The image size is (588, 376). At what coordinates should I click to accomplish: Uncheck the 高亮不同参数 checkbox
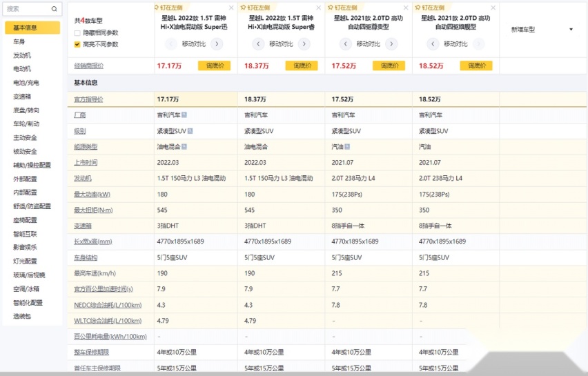click(x=77, y=44)
